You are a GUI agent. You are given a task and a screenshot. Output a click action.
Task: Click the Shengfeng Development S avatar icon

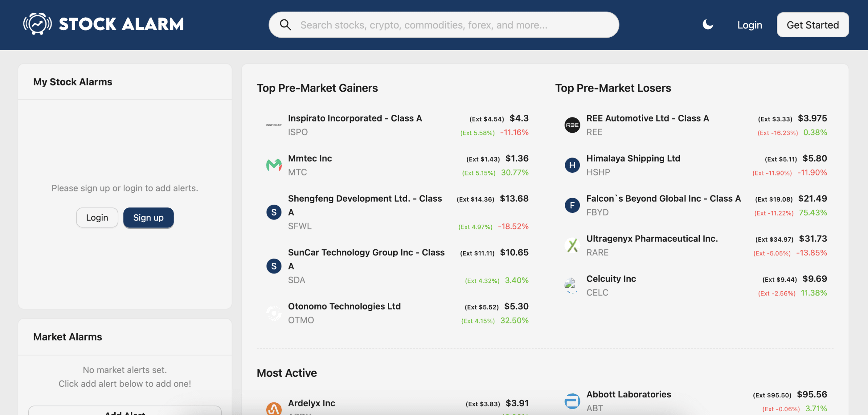click(274, 212)
